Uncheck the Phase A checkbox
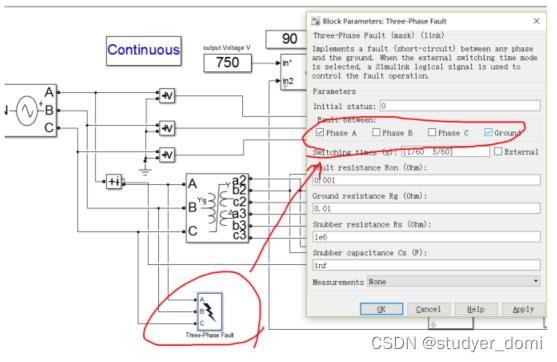The image size is (557, 362). click(x=320, y=133)
